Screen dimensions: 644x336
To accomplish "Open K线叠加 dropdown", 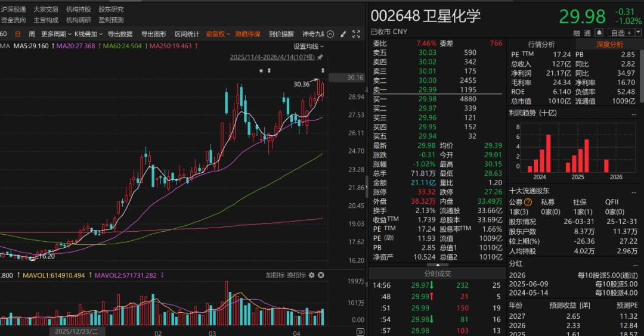I will [x=88, y=34].
